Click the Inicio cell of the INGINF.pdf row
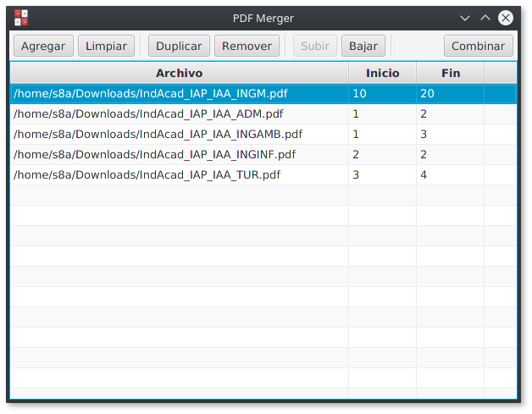532x414 pixels. click(x=381, y=155)
